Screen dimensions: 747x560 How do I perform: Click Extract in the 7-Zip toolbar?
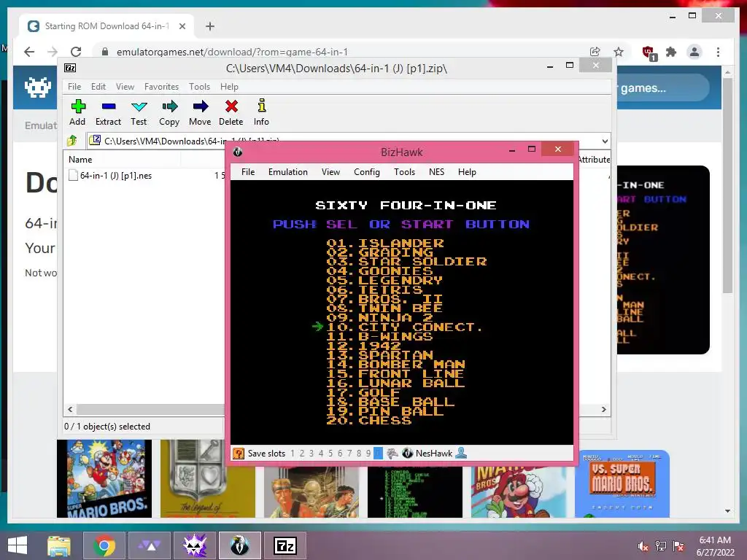point(108,112)
